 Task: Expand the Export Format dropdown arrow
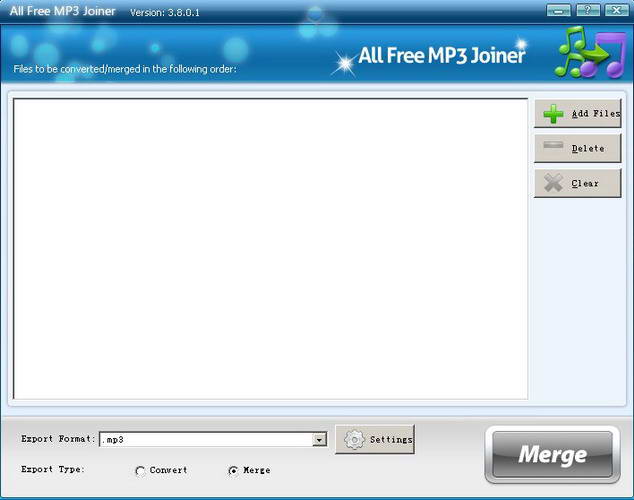tap(319, 439)
